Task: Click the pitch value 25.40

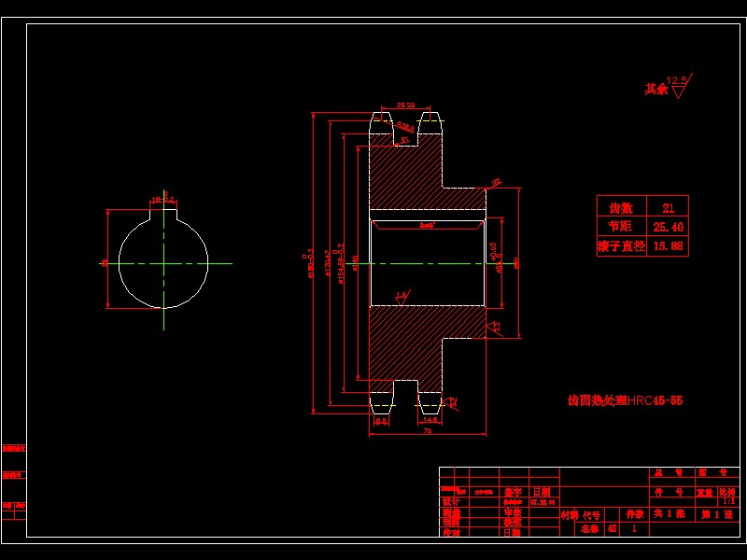Action: tap(668, 227)
